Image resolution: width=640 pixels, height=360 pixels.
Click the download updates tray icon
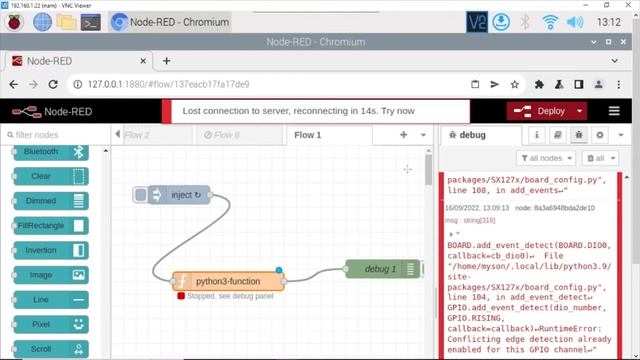tap(501, 22)
